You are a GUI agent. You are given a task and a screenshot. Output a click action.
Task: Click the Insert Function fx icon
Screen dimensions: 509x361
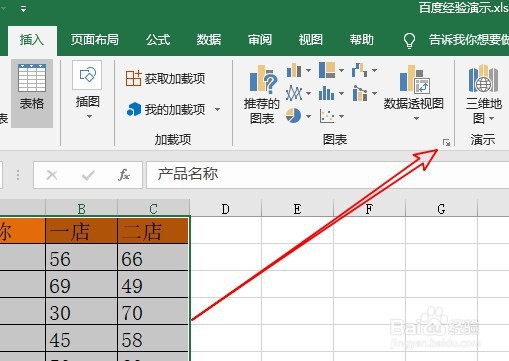(124, 175)
